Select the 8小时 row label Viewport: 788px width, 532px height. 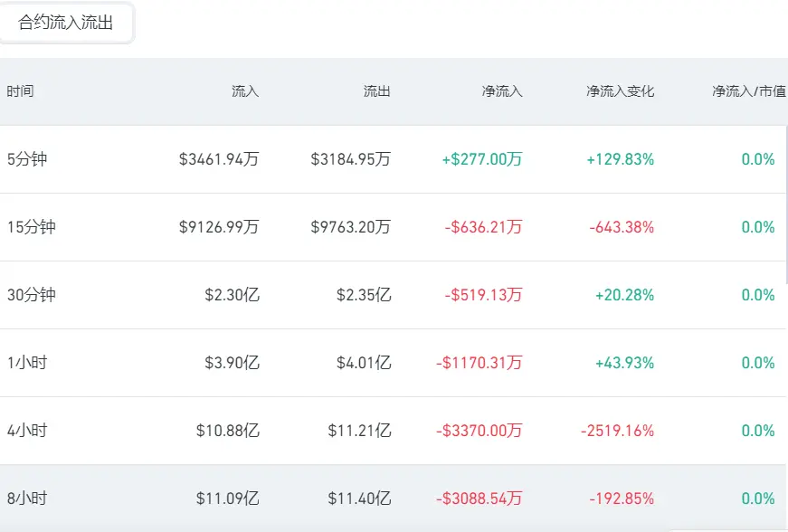tap(27, 499)
